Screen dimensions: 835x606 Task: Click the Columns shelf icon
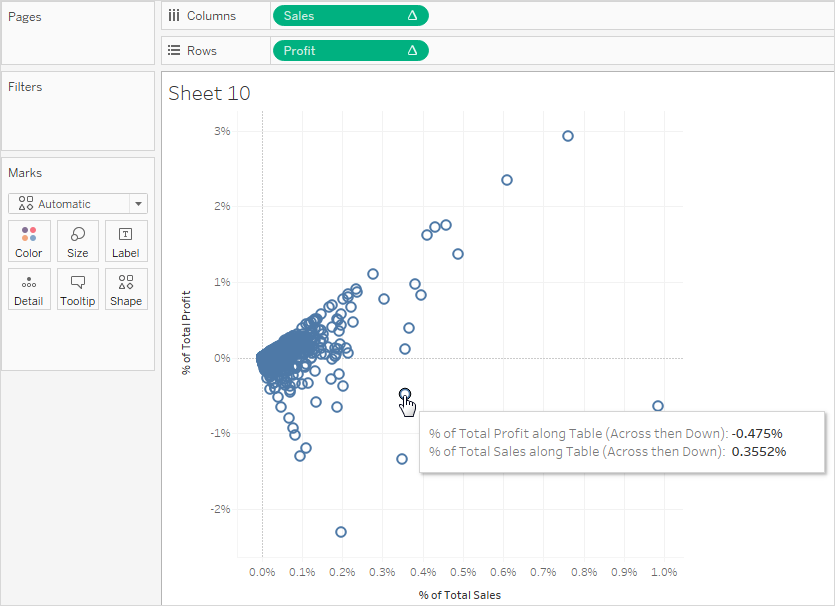174,16
